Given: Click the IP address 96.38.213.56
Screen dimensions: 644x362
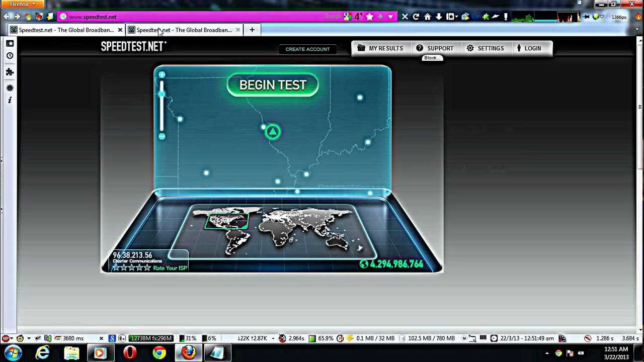Looking at the screenshot, I should pos(132,255).
